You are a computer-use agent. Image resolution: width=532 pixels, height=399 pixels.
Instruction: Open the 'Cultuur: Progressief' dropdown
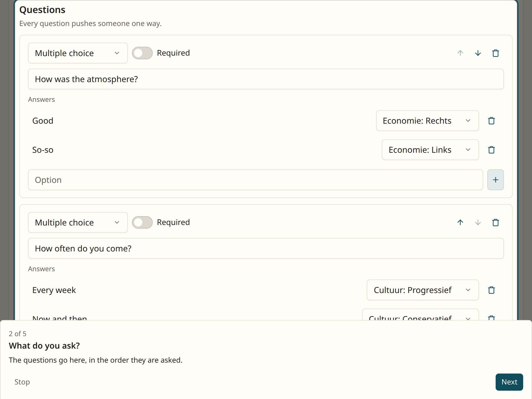[423, 290]
